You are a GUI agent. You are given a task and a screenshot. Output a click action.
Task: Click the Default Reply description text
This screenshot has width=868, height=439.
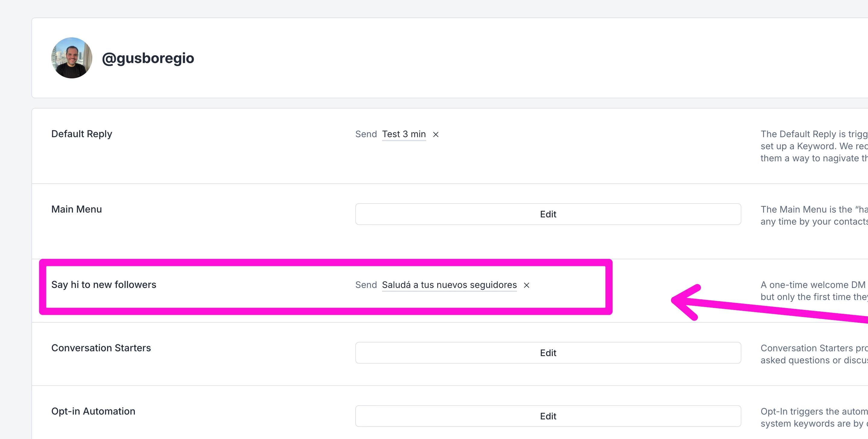coord(813,146)
